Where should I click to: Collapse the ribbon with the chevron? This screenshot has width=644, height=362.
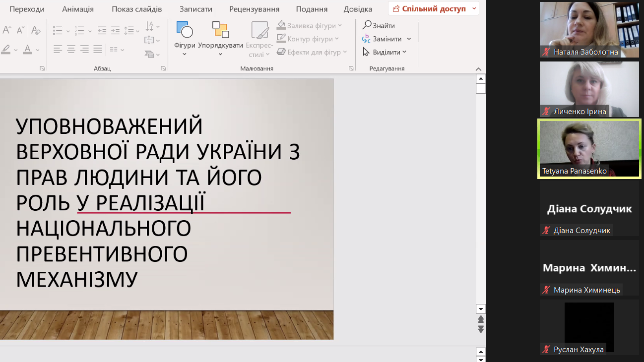(x=478, y=69)
